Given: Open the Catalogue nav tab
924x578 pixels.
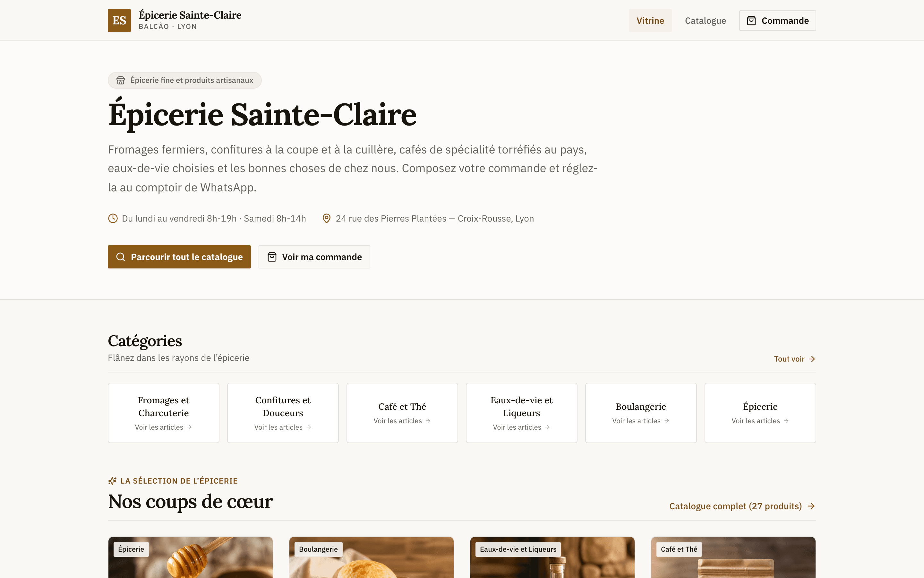Looking at the screenshot, I should (705, 21).
